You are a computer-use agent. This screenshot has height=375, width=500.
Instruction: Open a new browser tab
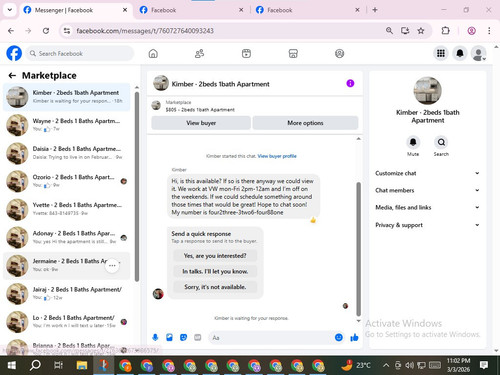click(375, 10)
